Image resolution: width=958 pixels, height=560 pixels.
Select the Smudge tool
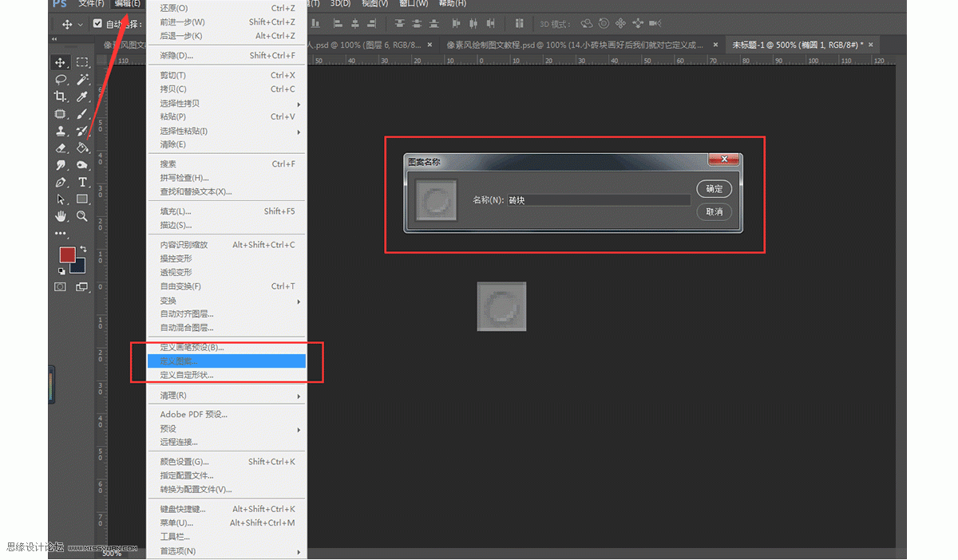tap(61, 165)
